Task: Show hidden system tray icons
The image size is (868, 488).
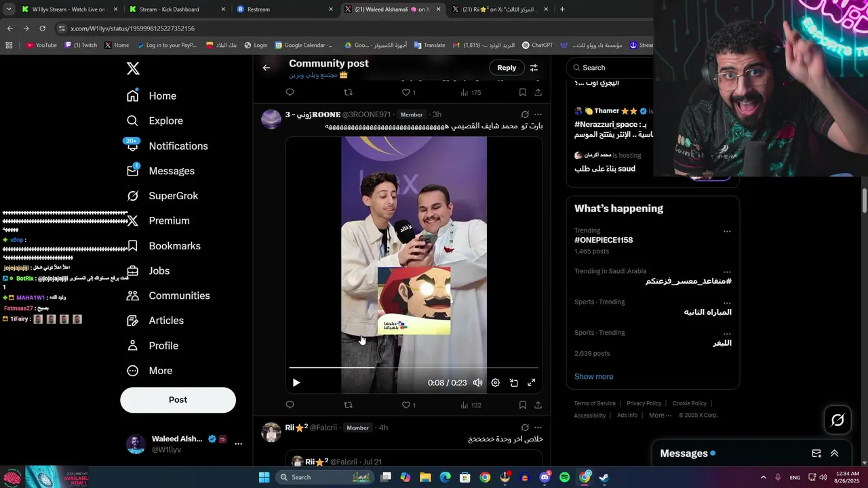Action: click(763, 477)
